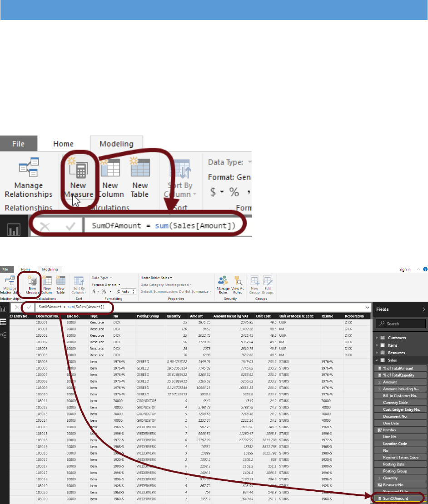Switch to Data view in the left sidebar

pyautogui.click(x=3, y=322)
